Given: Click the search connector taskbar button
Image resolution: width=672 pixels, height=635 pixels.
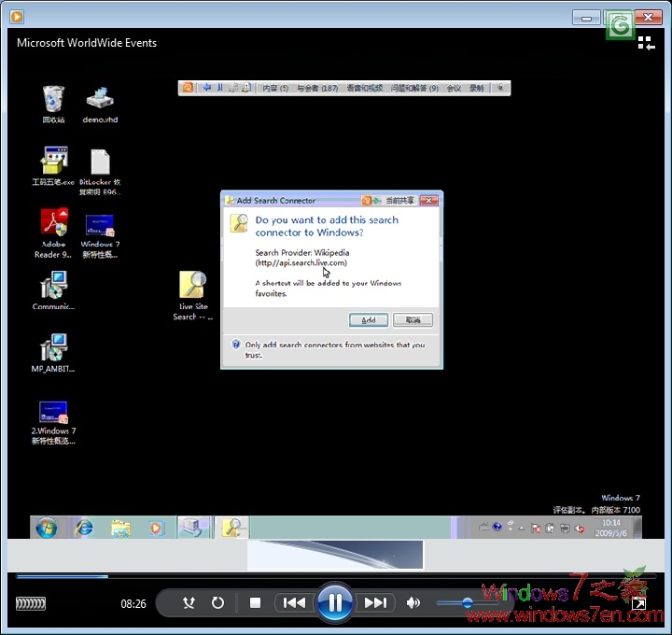Looking at the screenshot, I should coord(231,528).
